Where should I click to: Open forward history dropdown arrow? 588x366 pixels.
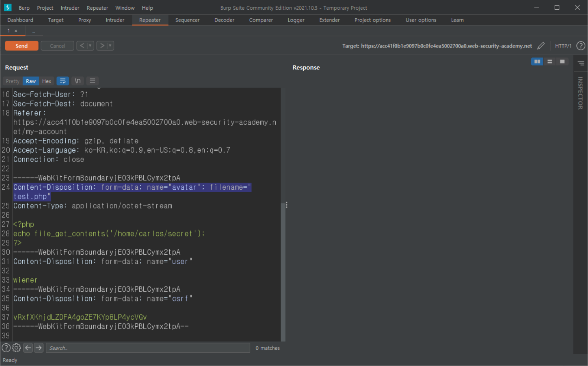[x=110, y=46]
